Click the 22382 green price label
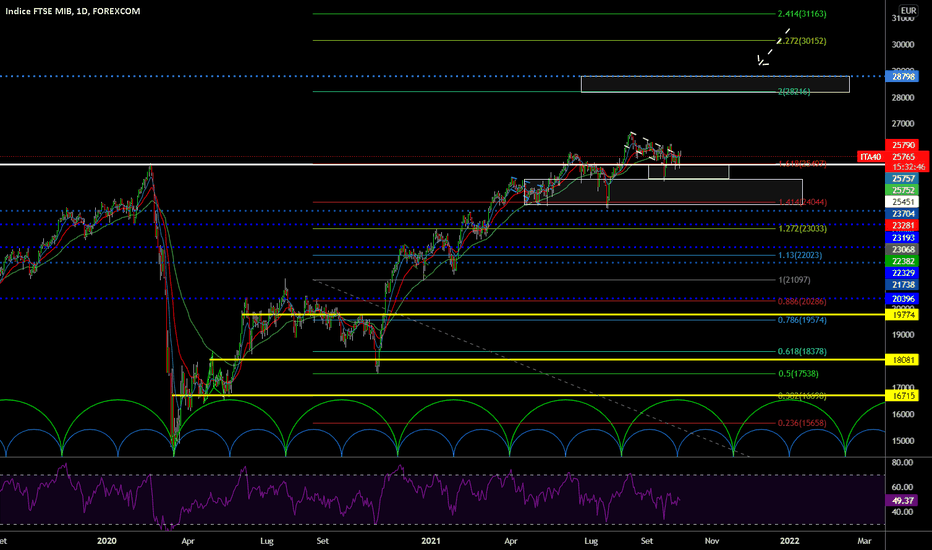The height and width of the screenshot is (550, 932). tap(902, 261)
